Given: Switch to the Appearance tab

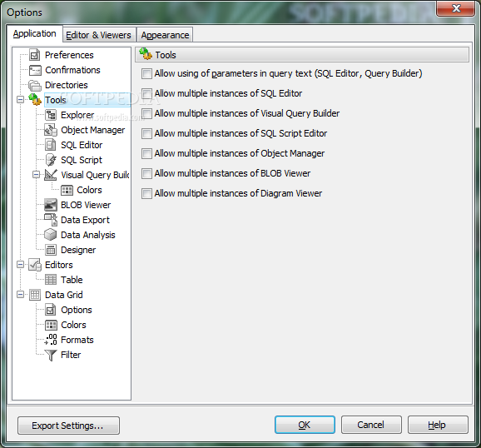Looking at the screenshot, I should tap(165, 35).
